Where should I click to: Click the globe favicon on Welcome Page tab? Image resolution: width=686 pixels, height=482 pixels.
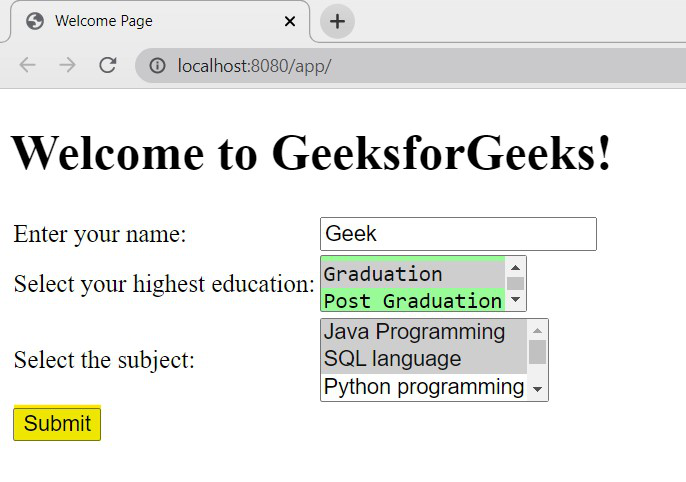35,21
